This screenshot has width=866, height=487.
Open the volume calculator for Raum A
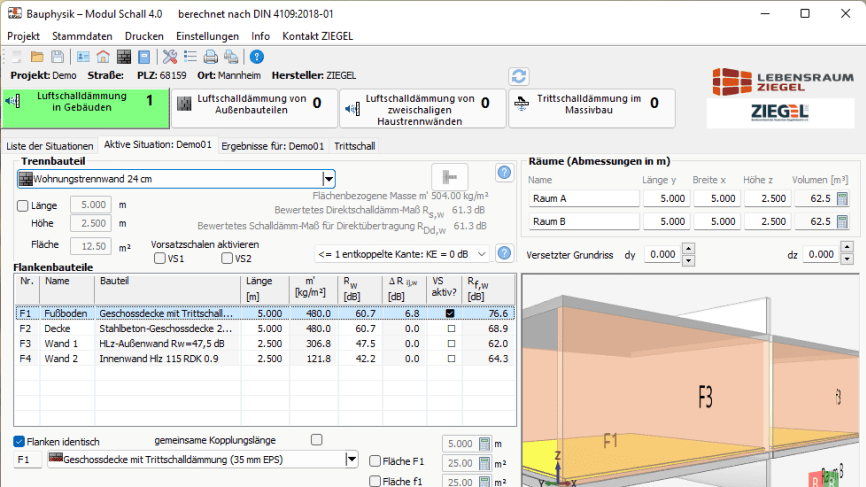842,199
